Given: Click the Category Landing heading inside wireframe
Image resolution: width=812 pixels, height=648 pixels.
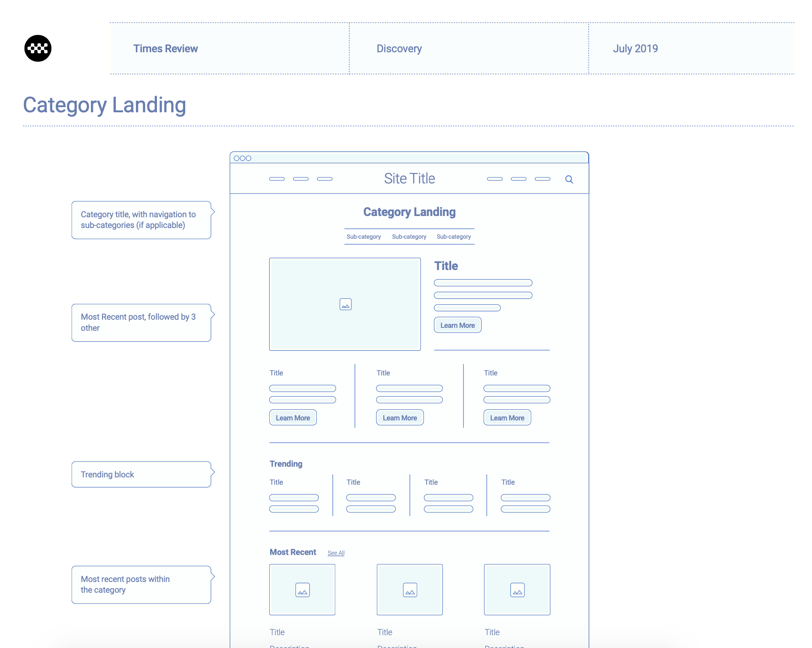Looking at the screenshot, I should [409, 212].
